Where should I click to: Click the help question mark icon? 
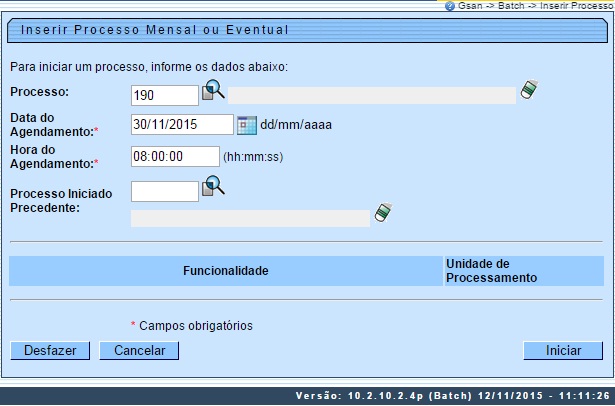point(449,6)
